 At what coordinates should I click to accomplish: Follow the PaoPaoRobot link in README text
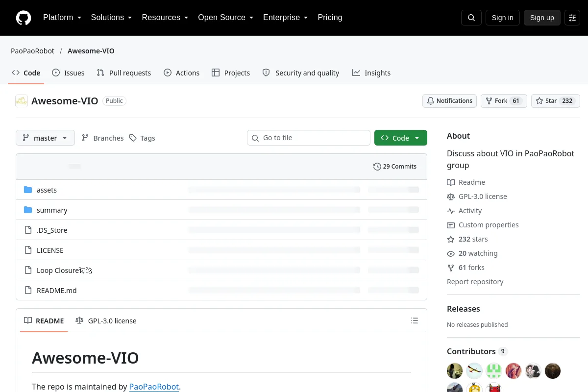tap(154, 387)
